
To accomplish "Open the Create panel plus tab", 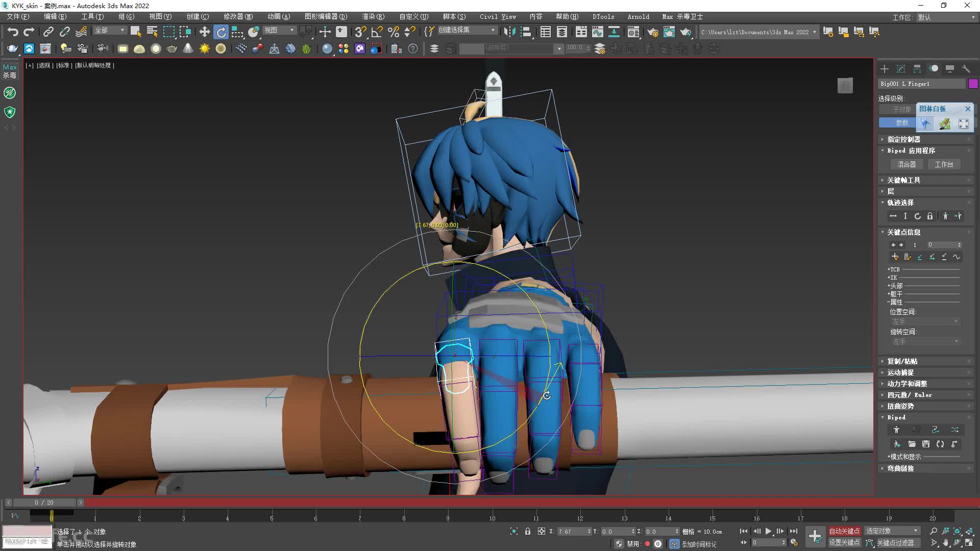I will 885,68.
